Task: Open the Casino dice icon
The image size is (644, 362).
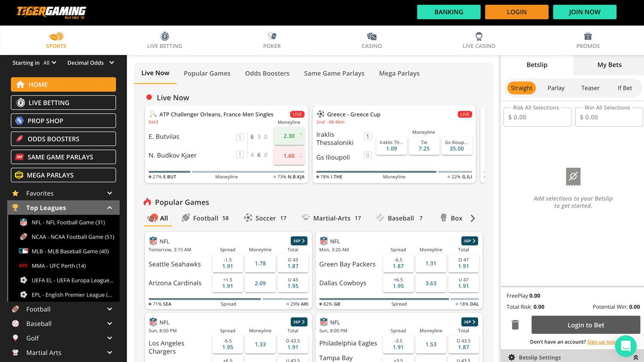Action: click(372, 36)
